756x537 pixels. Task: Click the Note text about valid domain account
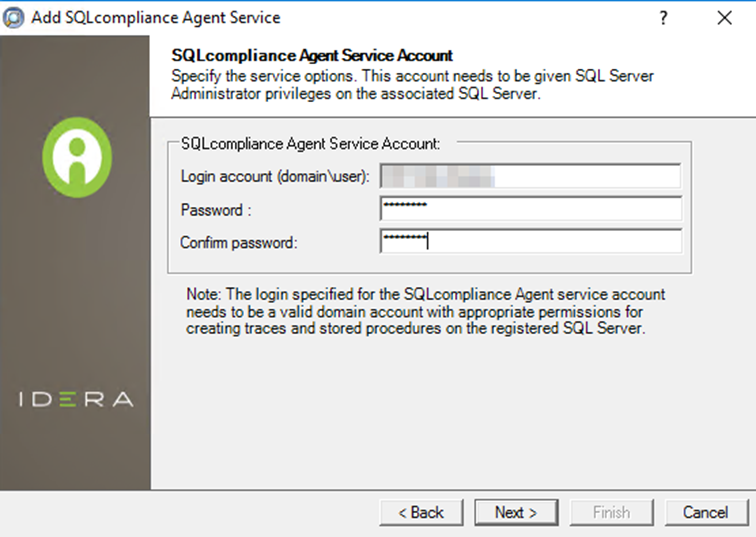click(425, 311)
